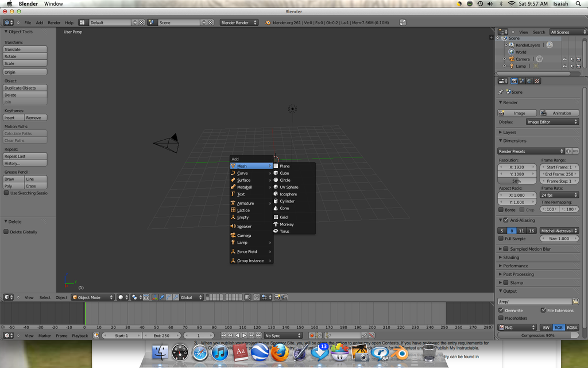Enable Use Sketching Session checkbox
The width and height of the screenshot is (588, 368).
6,193
